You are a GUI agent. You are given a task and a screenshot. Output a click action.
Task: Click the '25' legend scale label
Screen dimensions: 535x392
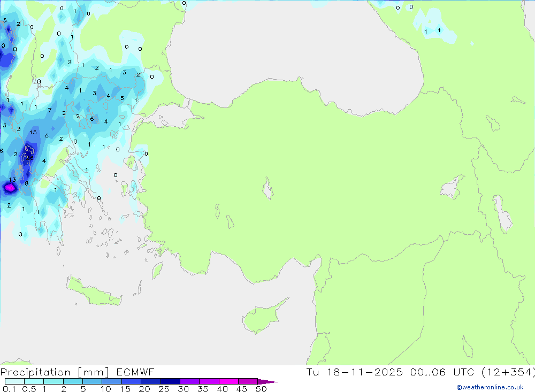pyautogui.click(x=164, y=389)
